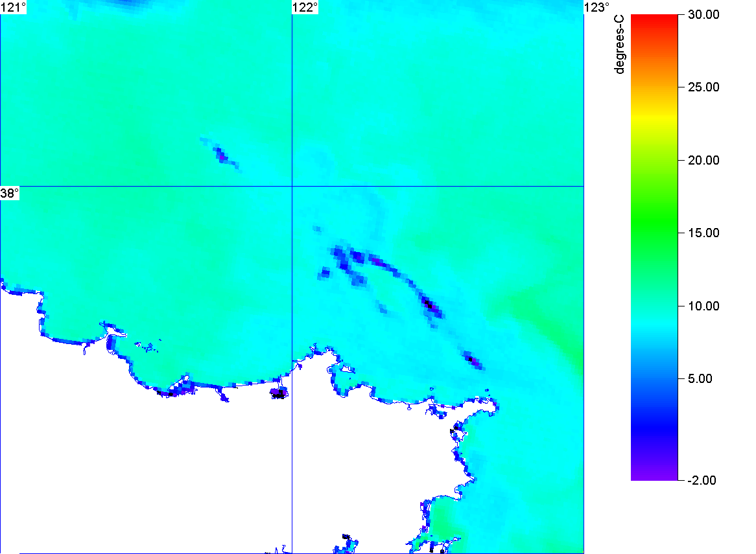Screen dimensions: 756x554
Task: Click the 20.00 tick label on the legend
Action: coord(703,161)
